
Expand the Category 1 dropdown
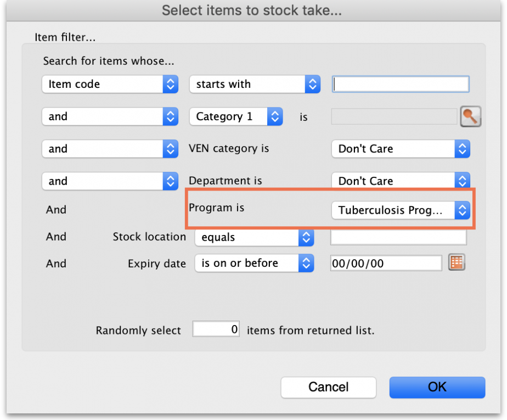pyautogui.click(x=236, y=116)
